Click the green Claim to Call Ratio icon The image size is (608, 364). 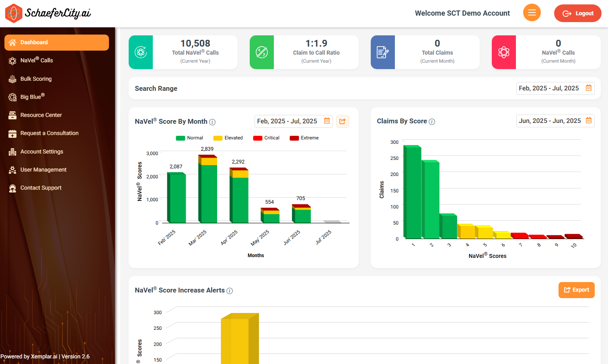(x=262, y=52)
